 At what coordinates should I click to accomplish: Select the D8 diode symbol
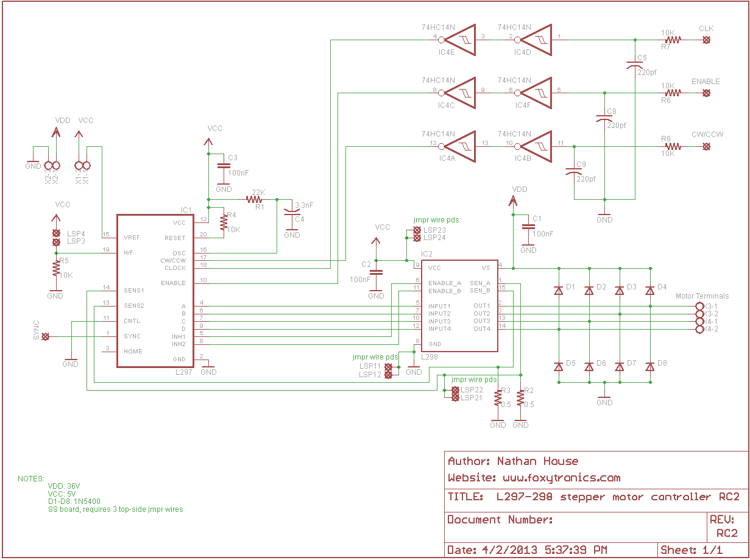[x=650, y=367]
